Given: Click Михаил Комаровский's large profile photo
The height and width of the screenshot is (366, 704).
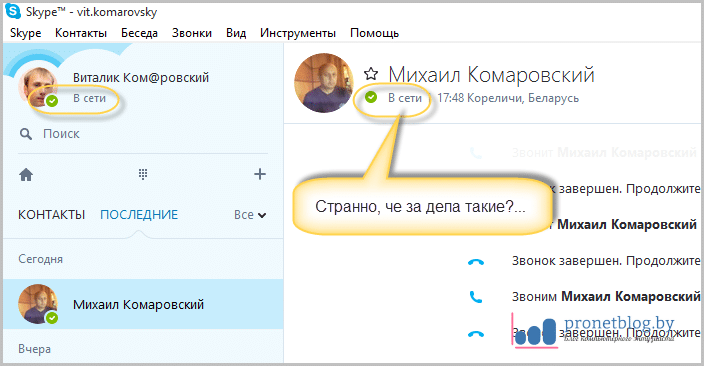Looking at the screenshot, I should (x=324, y=83).
